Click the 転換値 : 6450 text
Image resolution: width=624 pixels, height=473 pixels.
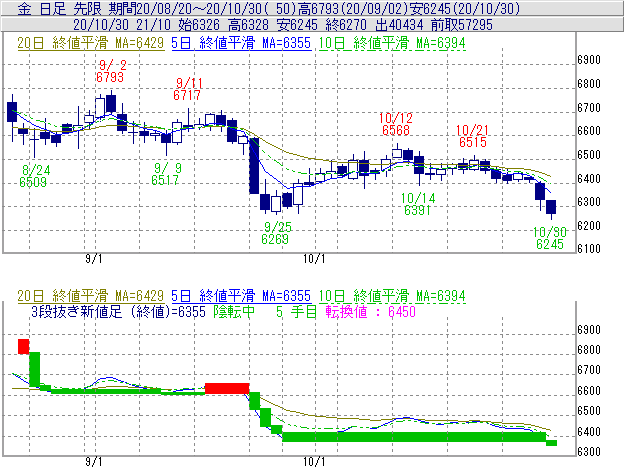370,311
